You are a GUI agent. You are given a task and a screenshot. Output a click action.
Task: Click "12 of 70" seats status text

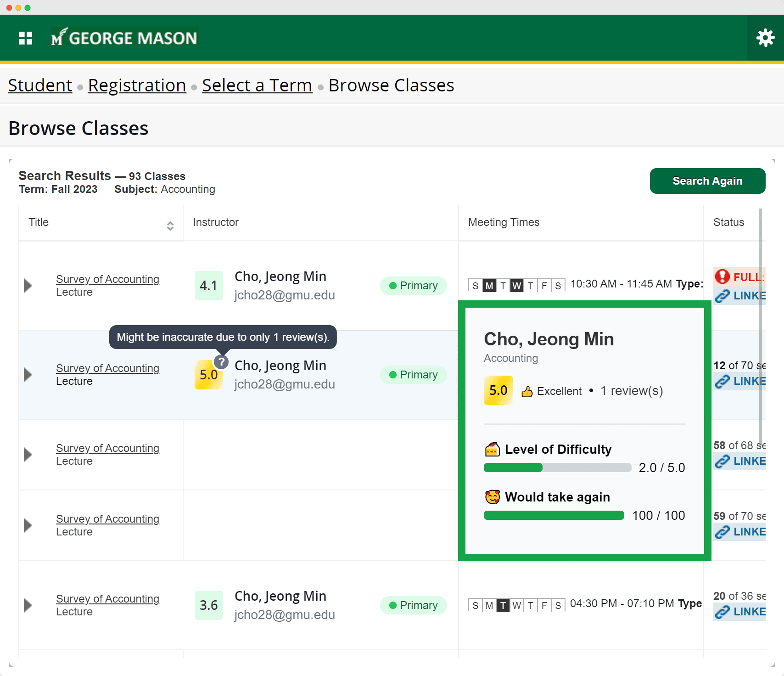tap(733, 366)
